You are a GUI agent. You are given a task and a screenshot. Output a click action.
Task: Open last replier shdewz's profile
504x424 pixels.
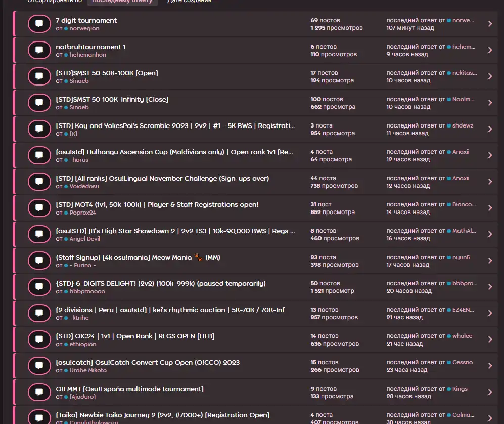click(463, 125)
